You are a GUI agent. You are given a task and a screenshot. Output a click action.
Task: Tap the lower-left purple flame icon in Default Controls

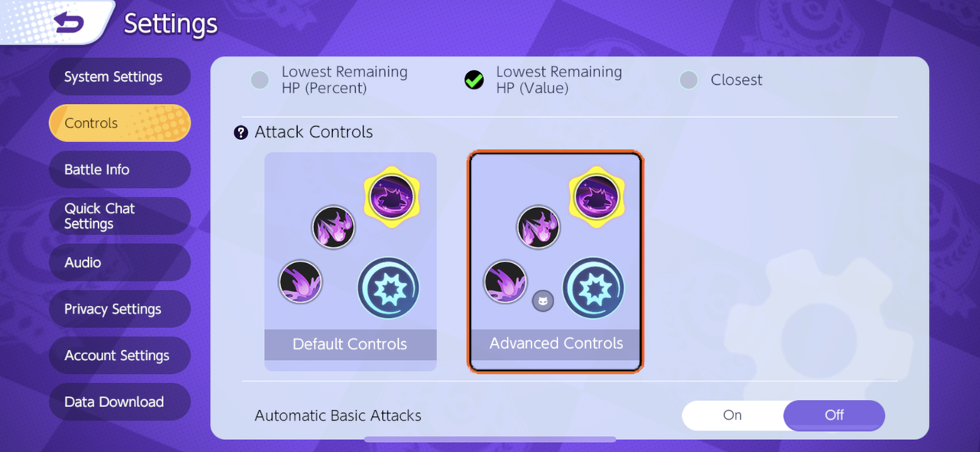pos(300,282)
